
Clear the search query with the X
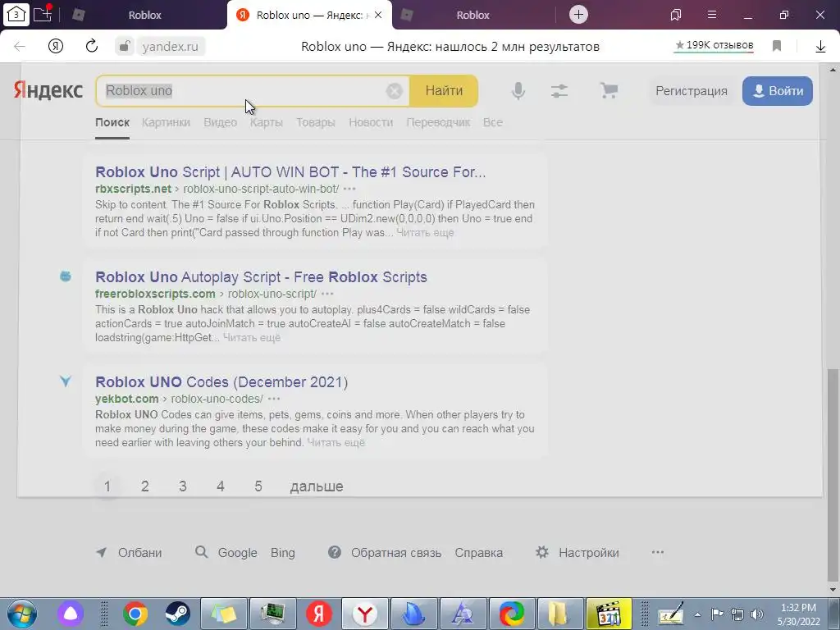pos(395,91)
